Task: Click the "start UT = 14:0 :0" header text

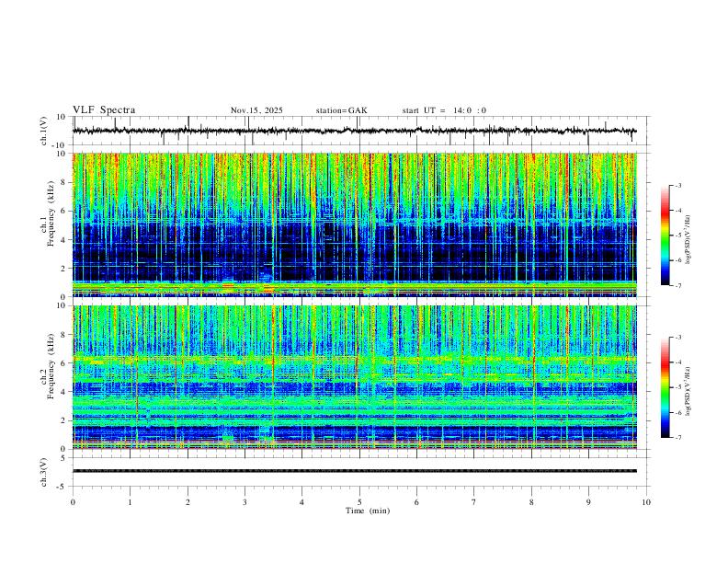Action: (x=444, y=110)
